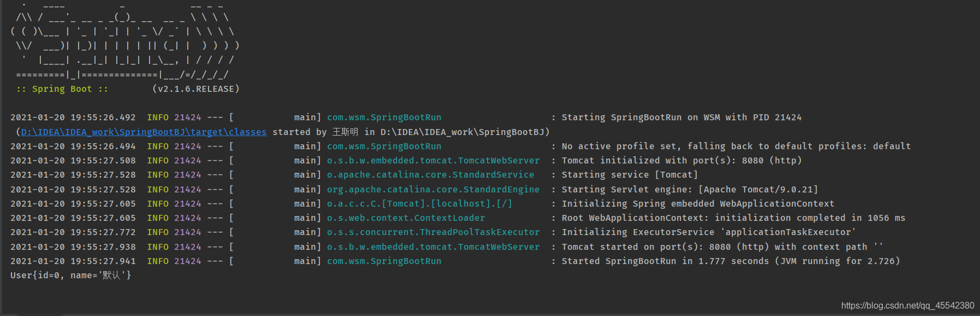Select the 'Starting Servlet engine' log message
The image size is (980, 316).
(690, 189)
